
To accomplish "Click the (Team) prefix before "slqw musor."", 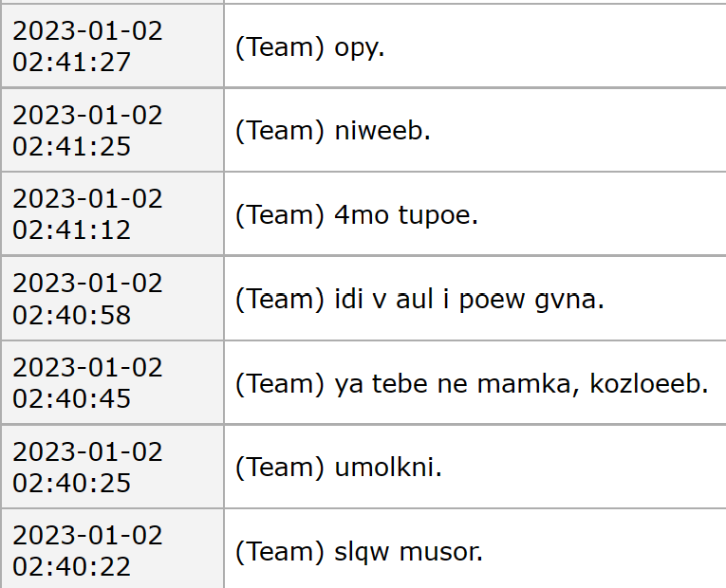I will pyautogui.click(x=281, y=551).
